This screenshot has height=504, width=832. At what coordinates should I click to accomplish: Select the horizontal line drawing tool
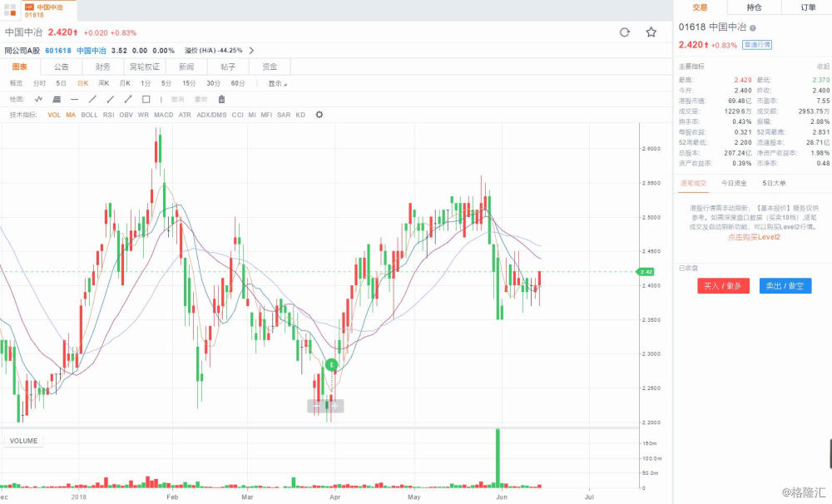[74, 99]
